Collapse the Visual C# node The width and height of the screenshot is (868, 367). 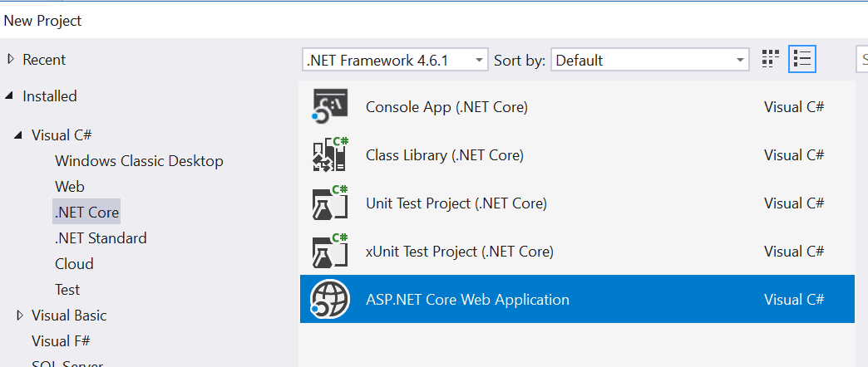pyautogui.click(x=19, y=135)
